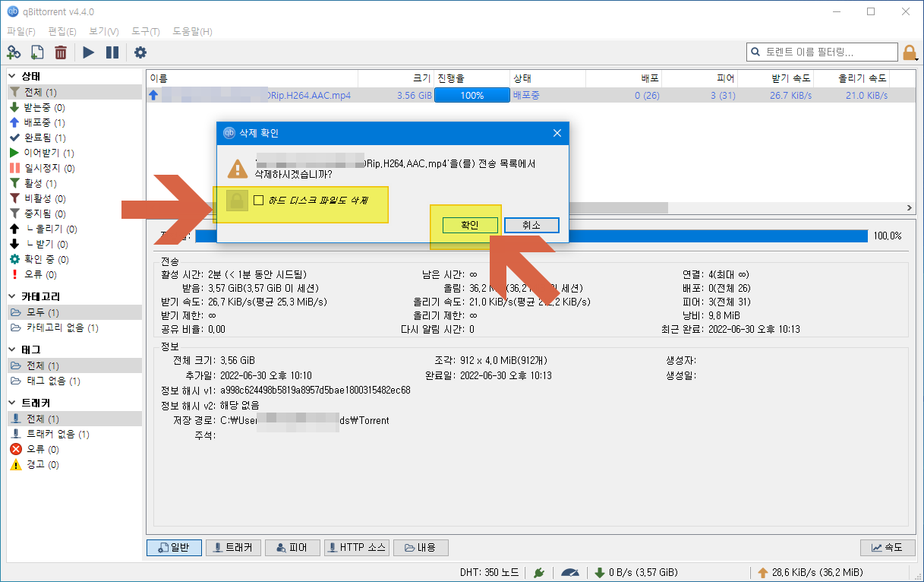The height and width of the screenshot is (582, 924).
Task: Open the 보기(V) menu
Action: point(103,31)
